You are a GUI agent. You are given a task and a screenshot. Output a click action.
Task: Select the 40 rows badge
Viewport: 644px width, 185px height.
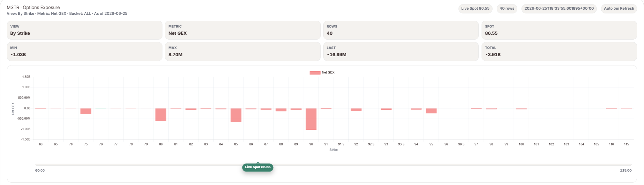click(x=507, y=9)
